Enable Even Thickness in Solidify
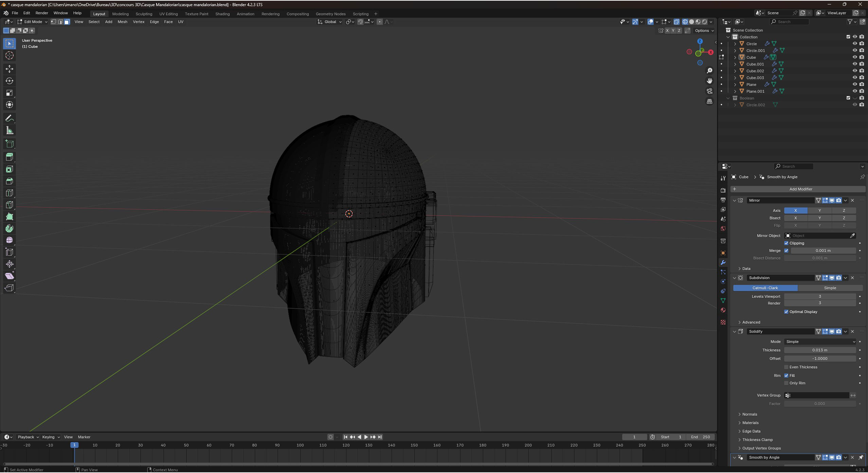The width and height of the screenshot is (868, 473). point(786,367)
